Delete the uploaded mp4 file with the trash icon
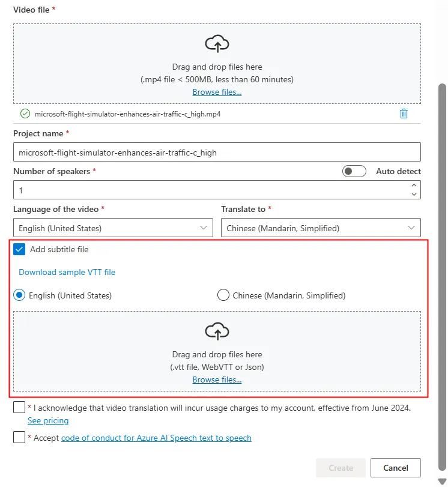The width and height of the screenshot is (448, 487). pyautogui.click(x=404, y=113)
